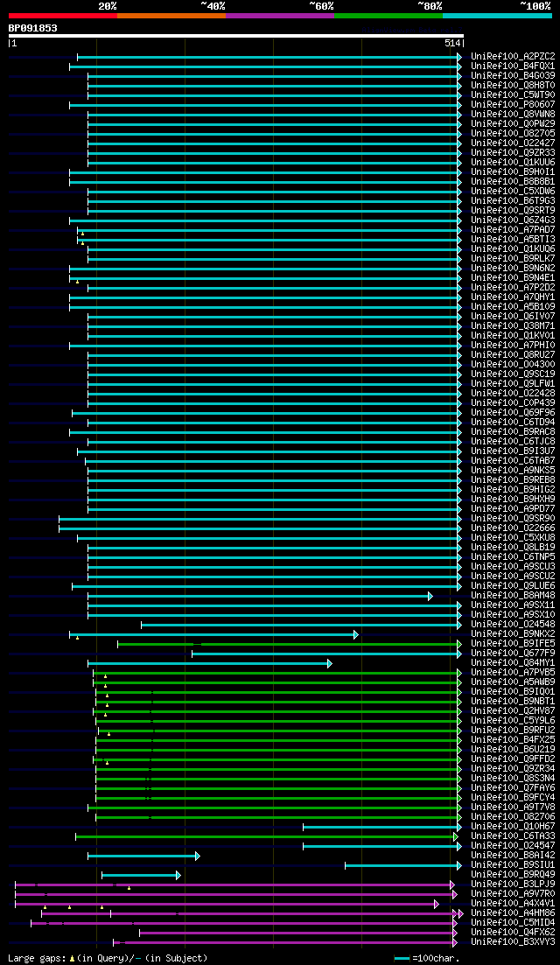This screenshot has width=560, height=965.
Task: Click the '=100char.' scale legend
Action: [x=427, y=958]
